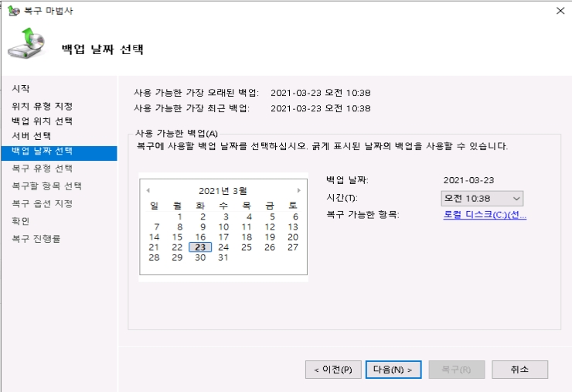Select March 6 in calendar

point(295,216)
